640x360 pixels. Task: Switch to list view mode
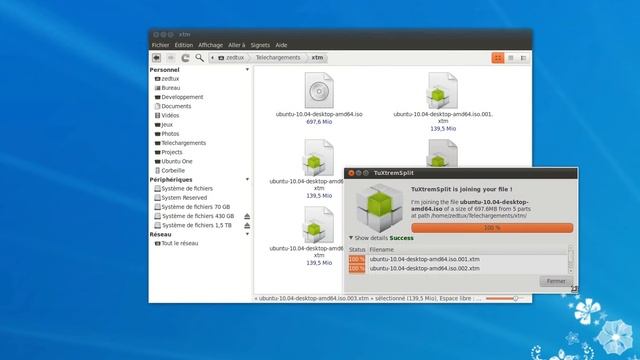(x=511, y=58)
